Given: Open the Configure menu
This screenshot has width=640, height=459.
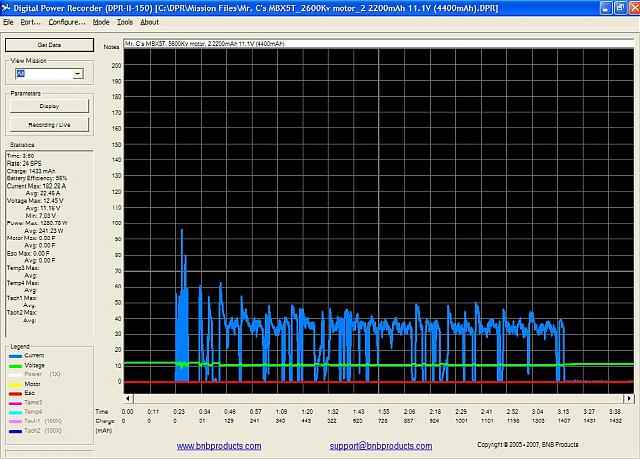Looking at the screenshot, I should 67,21.
